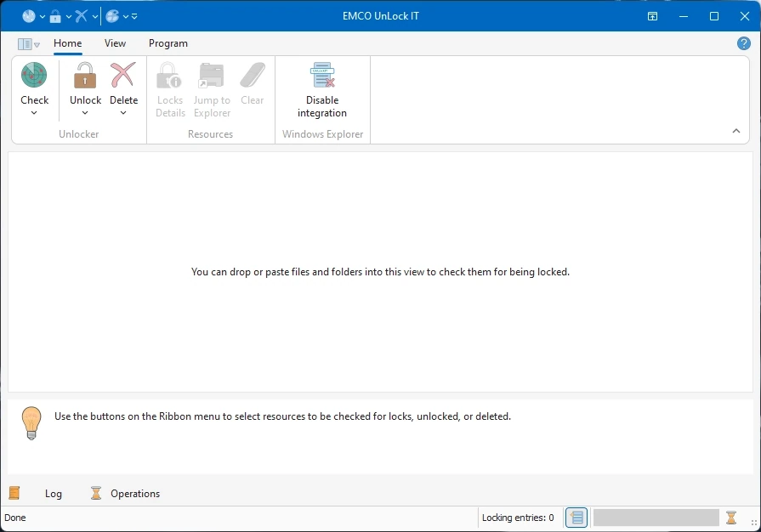The height and width of the screenshot is (532, 761).
Task: Switch to the Program ribbon tab
Action: point(168,43)
